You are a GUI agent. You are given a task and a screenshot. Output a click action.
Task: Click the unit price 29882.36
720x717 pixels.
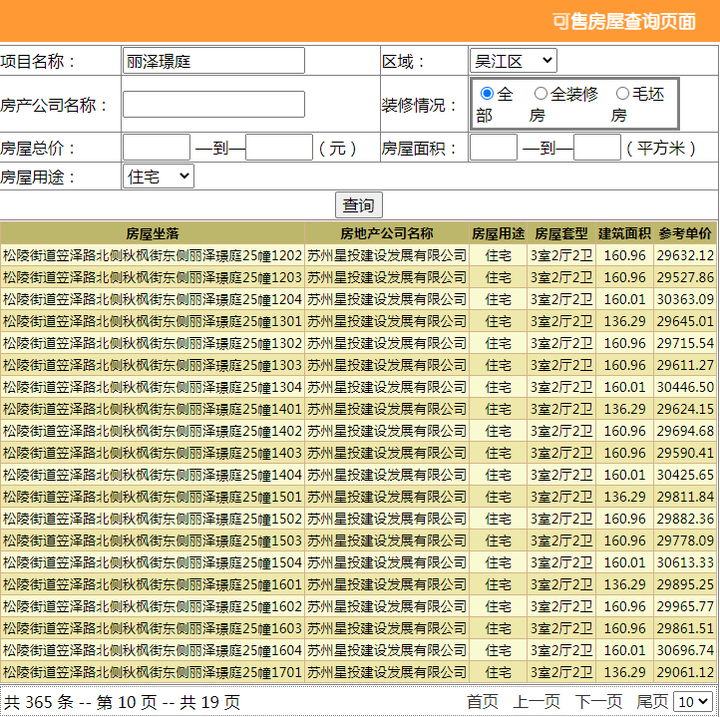(685, 519)
